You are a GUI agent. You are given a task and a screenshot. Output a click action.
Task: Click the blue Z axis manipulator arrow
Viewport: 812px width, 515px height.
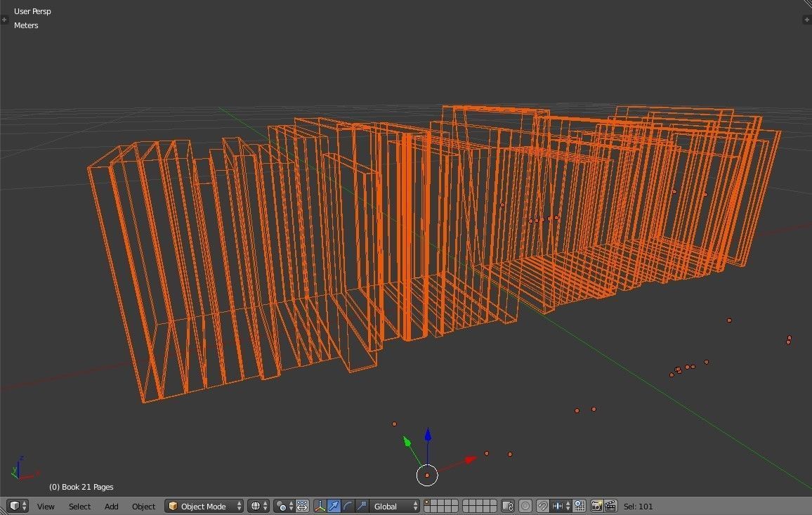pyautogui.click(x=428, y=435)
